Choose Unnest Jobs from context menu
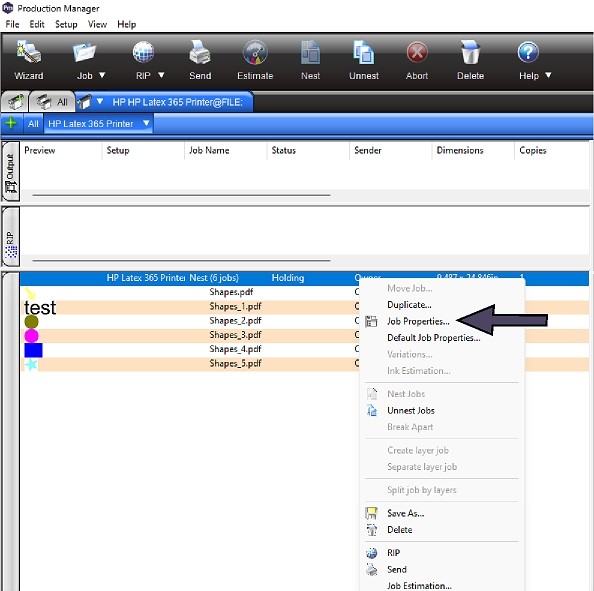594x591 pixels. [411, 410]
